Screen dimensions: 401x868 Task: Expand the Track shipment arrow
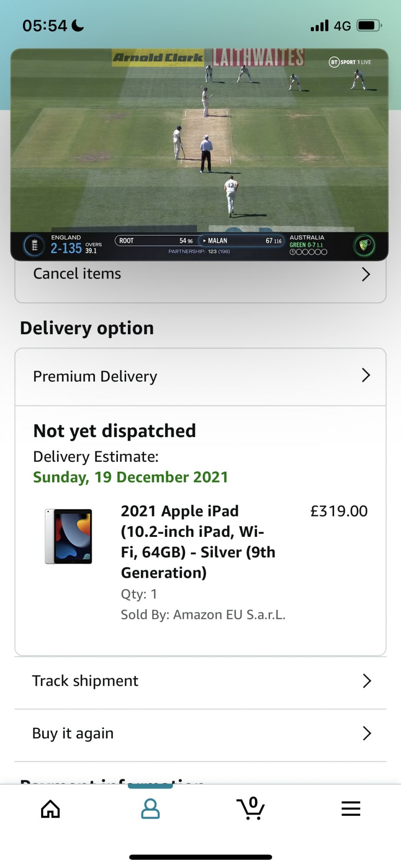(367, 681)
